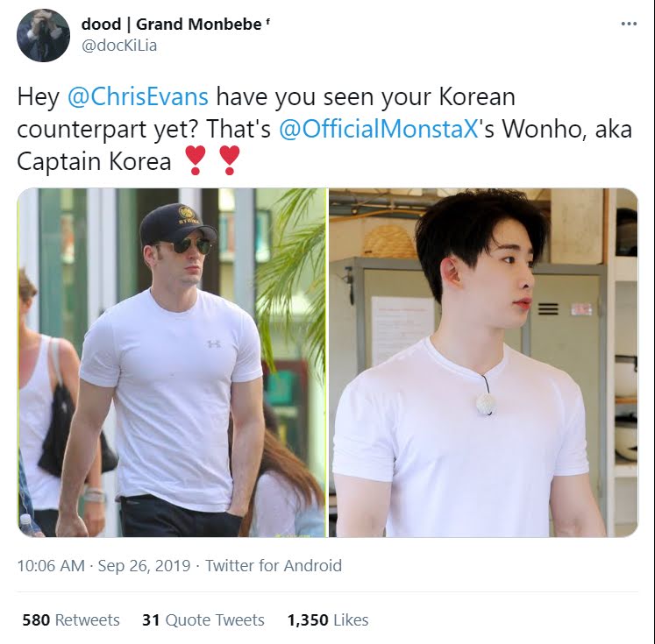The height and width of the screenshot is (644, 655).
Task: Click the Under Armour logo on the shirt
Action: tap(214, 344)
